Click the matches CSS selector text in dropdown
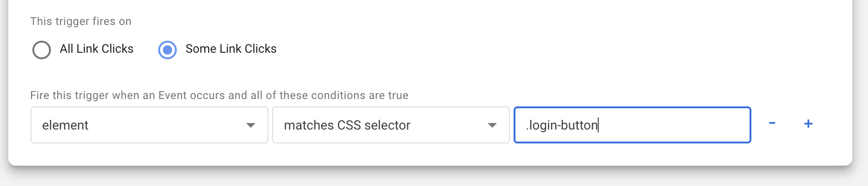Viewport: 868px width, 186px height. coord(347,125)
